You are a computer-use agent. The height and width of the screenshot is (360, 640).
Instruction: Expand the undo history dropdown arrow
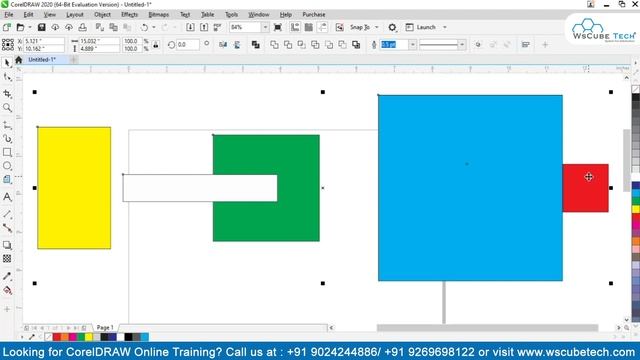[153, 27]
